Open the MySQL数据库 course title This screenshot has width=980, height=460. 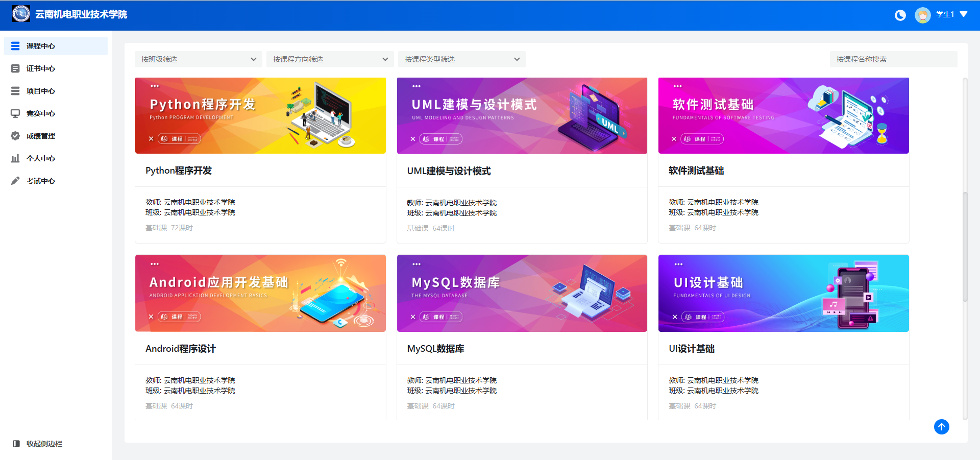click(x=435, y=349)
